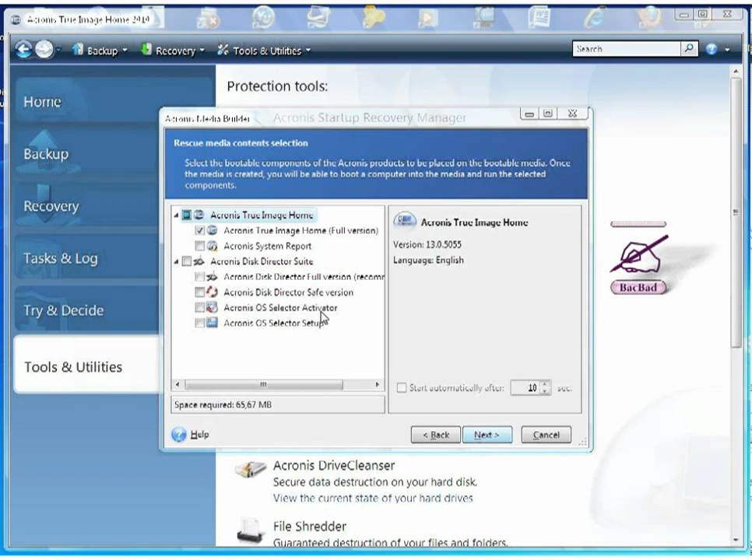Click the component tree horizontal scrollbar thumb
The height and width of the screenshot is (560, 752).
(264, 384)
